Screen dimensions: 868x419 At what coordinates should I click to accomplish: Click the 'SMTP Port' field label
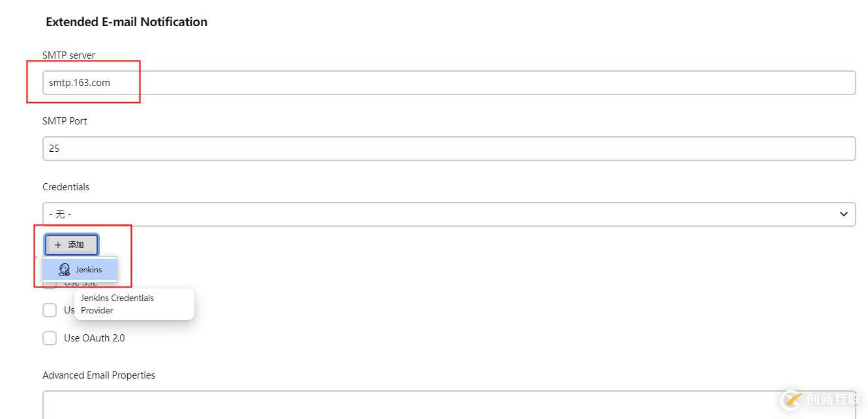tap(65, 121)
